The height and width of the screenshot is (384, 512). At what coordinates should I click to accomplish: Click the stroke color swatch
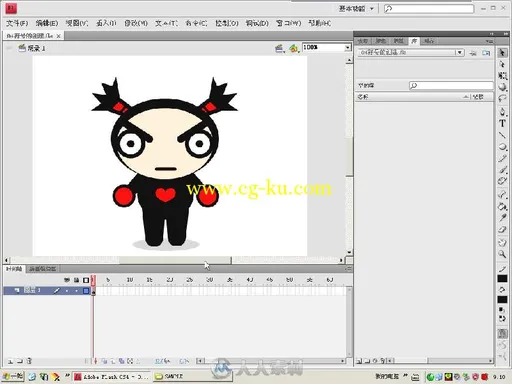[x=502, y=279]
